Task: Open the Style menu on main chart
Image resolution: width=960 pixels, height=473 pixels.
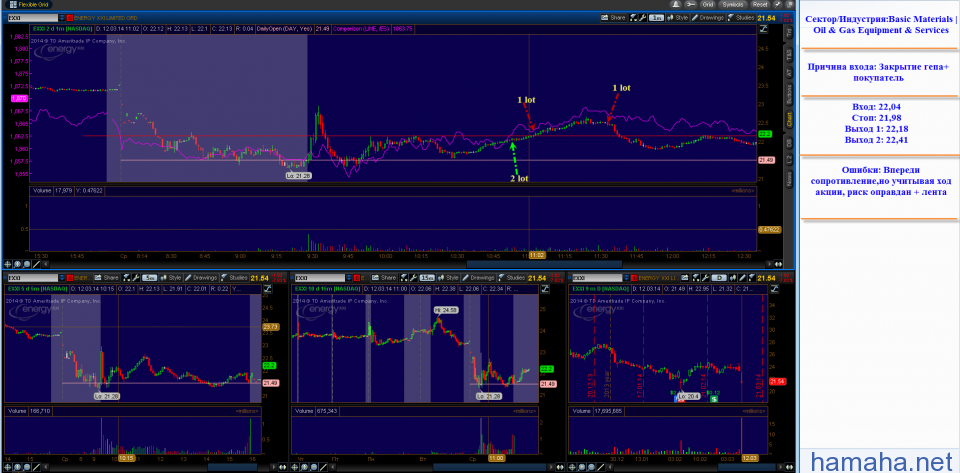Action: tap(677, 18)
